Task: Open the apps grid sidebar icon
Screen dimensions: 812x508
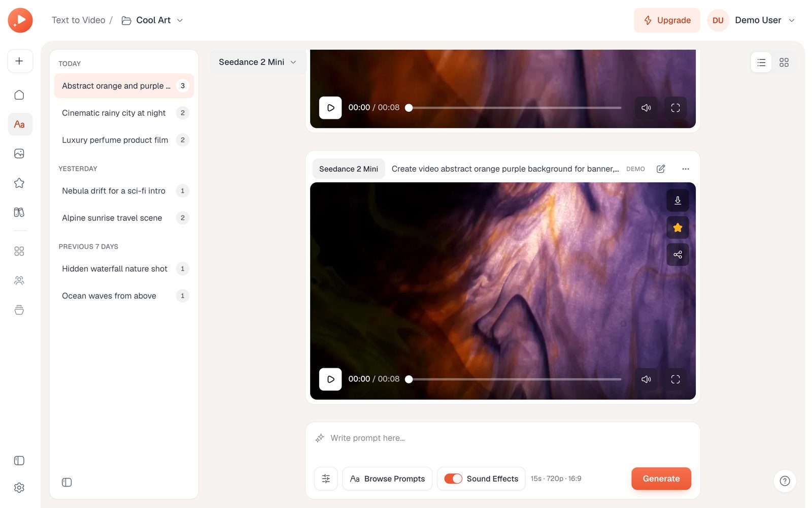Action: tap(19, 251)
